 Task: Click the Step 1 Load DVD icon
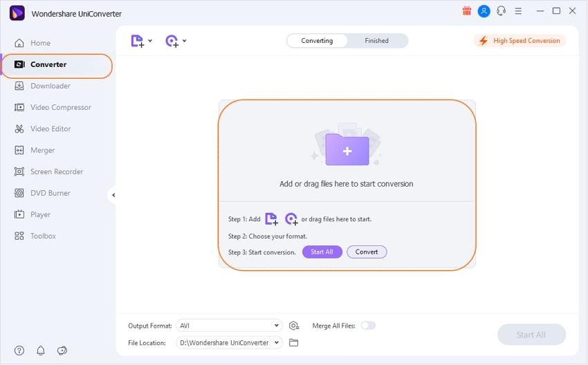[x=291, y=219]
